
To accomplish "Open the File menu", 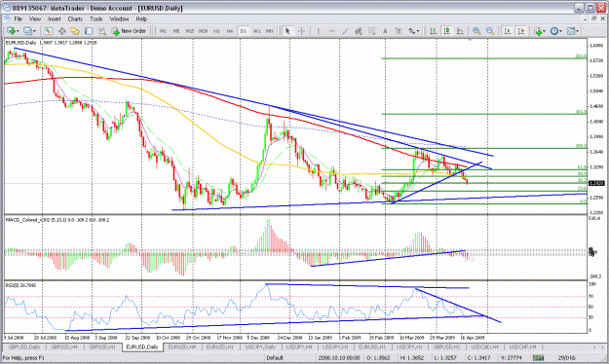I will coord(18,18).
